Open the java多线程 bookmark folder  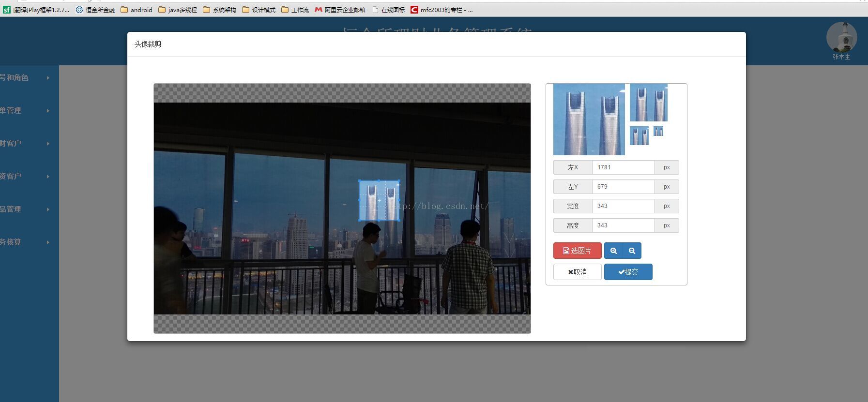point(178,10)
